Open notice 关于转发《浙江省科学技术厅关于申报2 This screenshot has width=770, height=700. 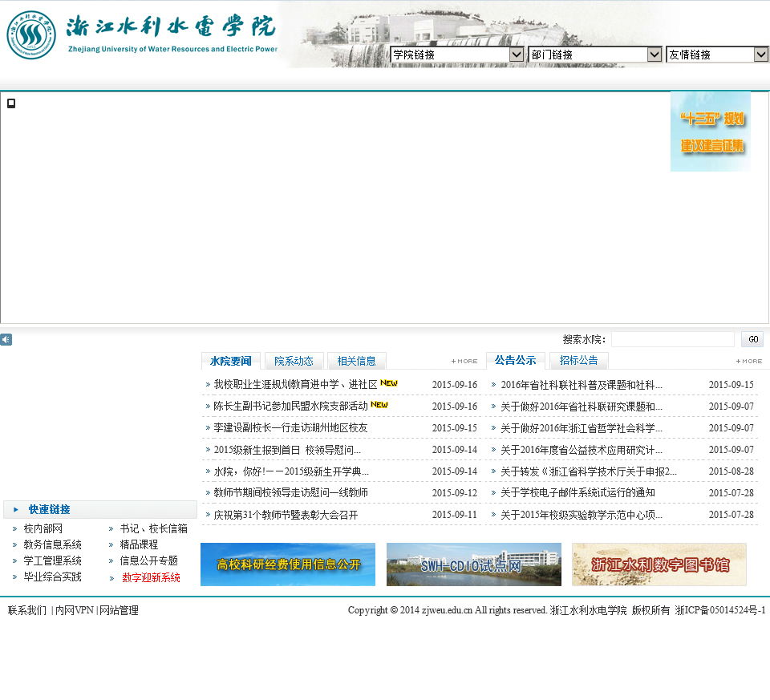point(588,471)
